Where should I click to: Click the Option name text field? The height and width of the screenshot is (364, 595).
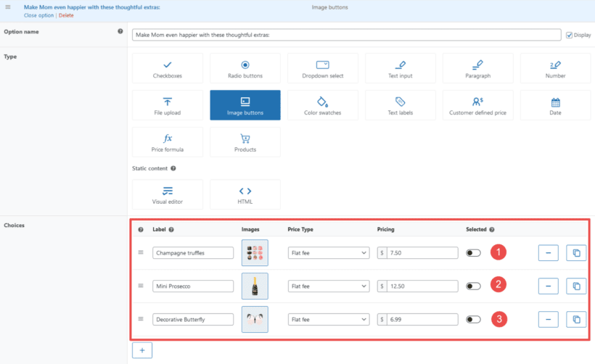pos(346,35)
